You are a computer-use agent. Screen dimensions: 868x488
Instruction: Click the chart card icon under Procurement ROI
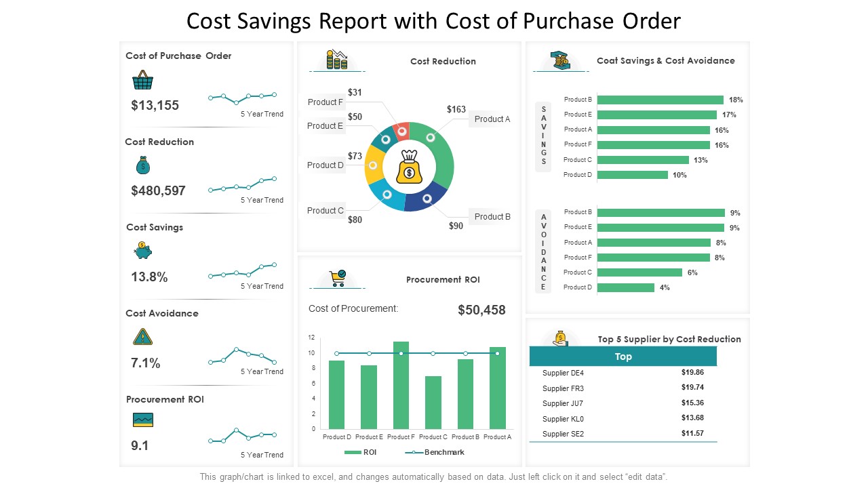pyautogui.click(x=143, y=420)
